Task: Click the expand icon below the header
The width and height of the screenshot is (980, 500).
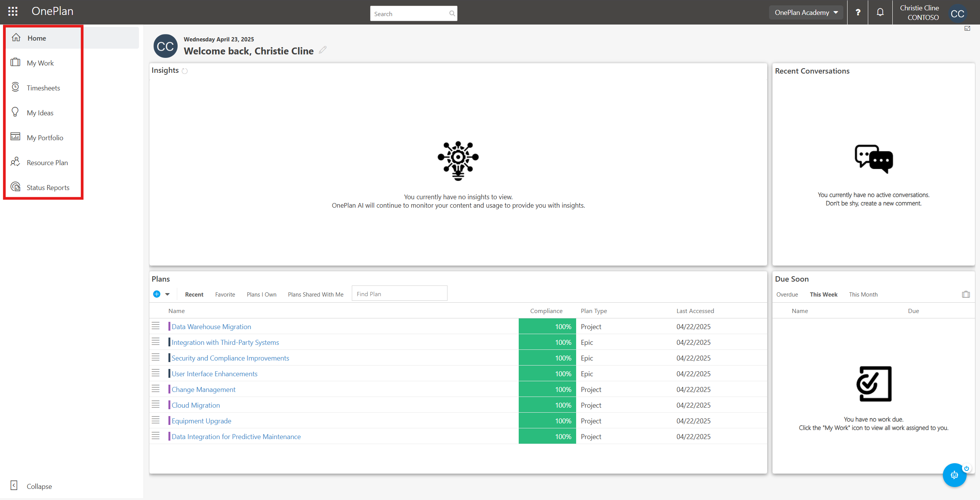Action: (x=967, y=28)
